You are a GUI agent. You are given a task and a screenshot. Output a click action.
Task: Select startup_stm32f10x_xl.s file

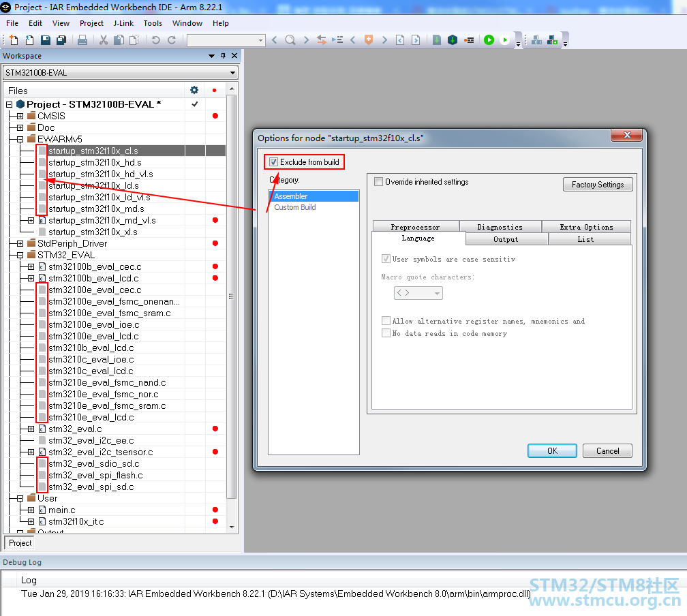click(x=93, y=232)
